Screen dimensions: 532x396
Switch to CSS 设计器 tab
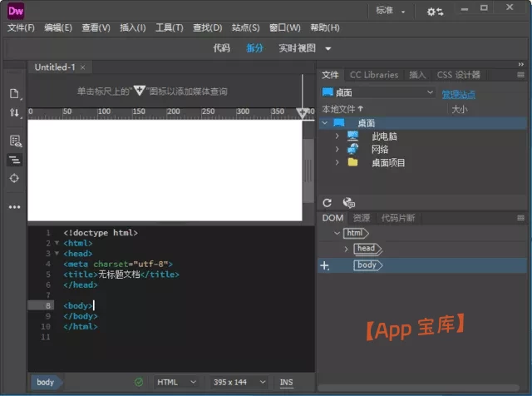[458, 75]
